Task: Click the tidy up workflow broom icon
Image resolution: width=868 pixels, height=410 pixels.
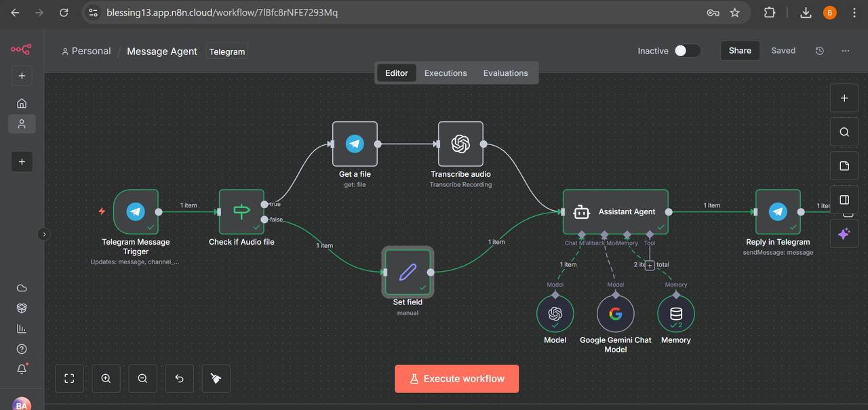Action: click(216, 379)
